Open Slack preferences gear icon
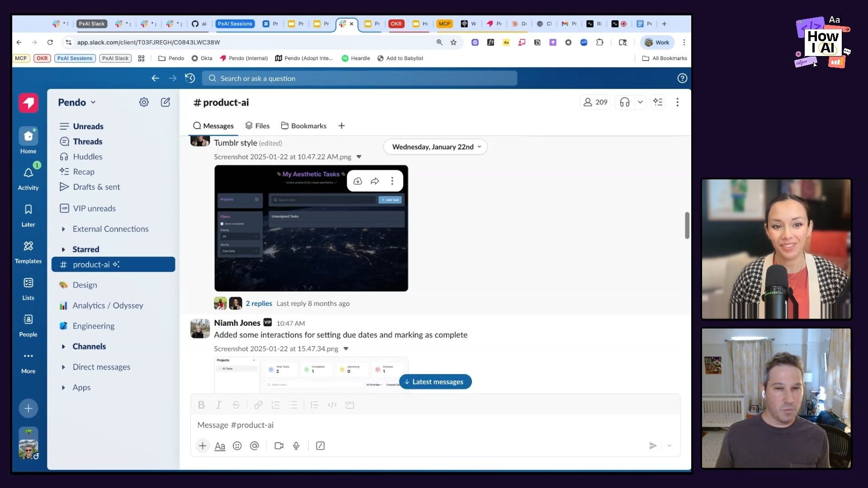 144,102
